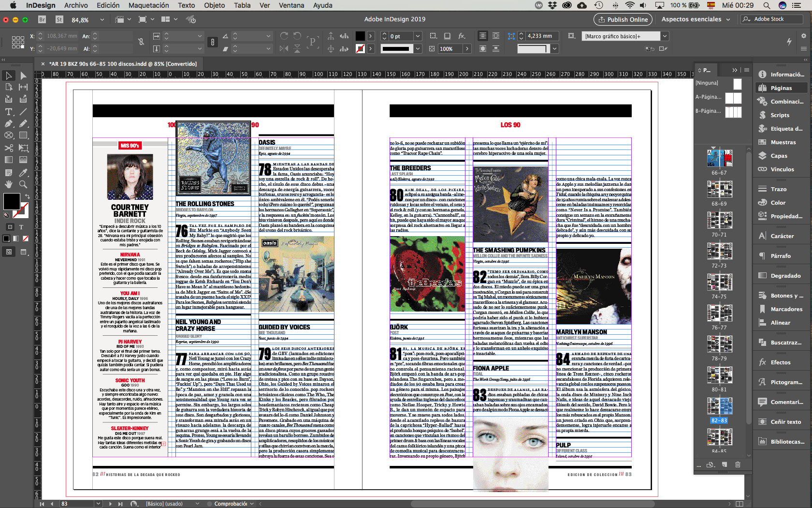This screenshot has height=508, width=812.
Task: Open the Tabla menu
Action: click(x=242, y=5)
